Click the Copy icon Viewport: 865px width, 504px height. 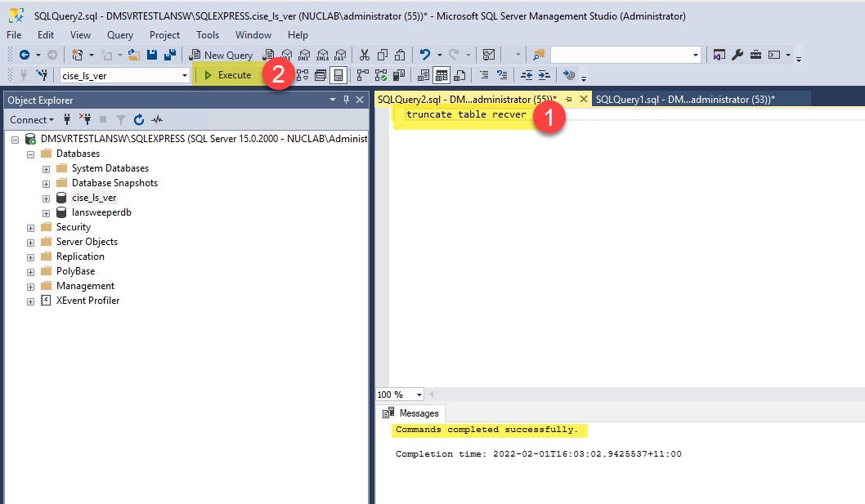click(x=383, y=55)
